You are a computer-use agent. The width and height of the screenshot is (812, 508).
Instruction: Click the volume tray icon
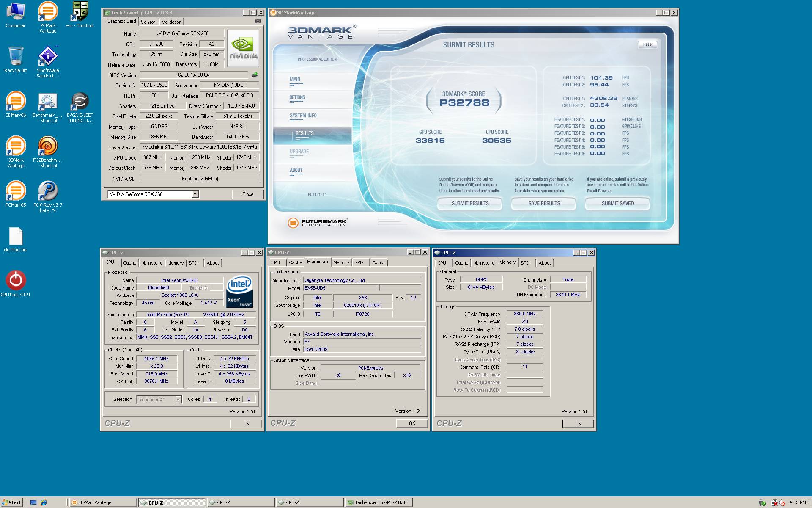(781, 502)
